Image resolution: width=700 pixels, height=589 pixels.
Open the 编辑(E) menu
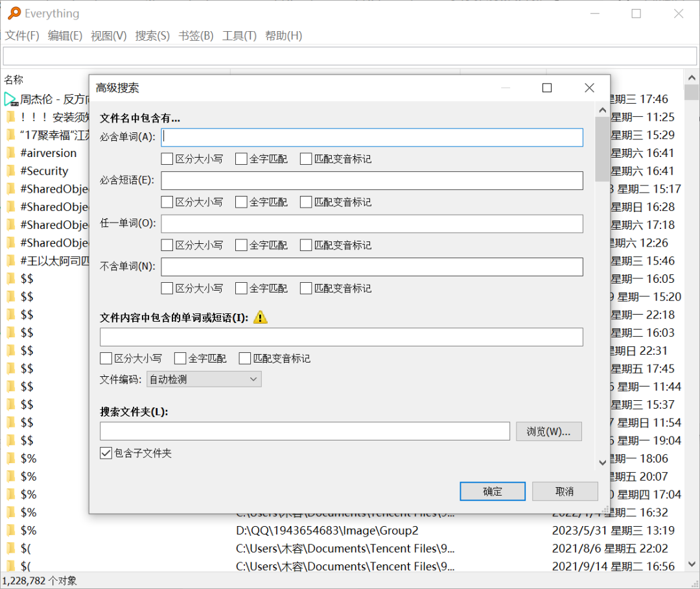65,36
